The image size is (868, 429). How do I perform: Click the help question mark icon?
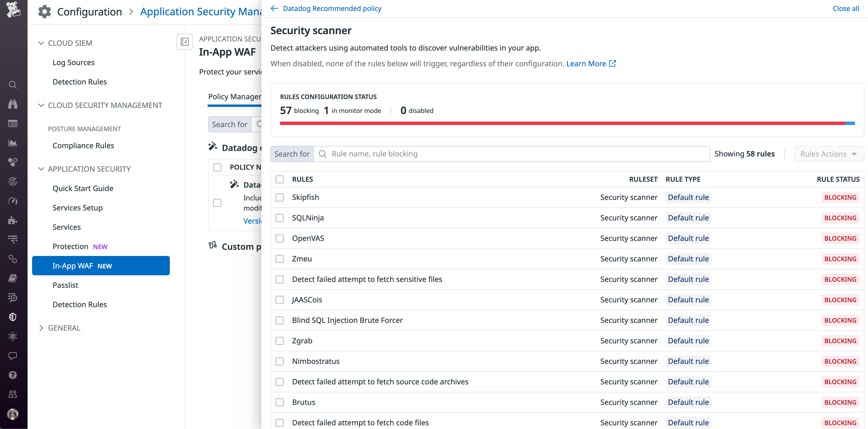(x=13, y=375)
